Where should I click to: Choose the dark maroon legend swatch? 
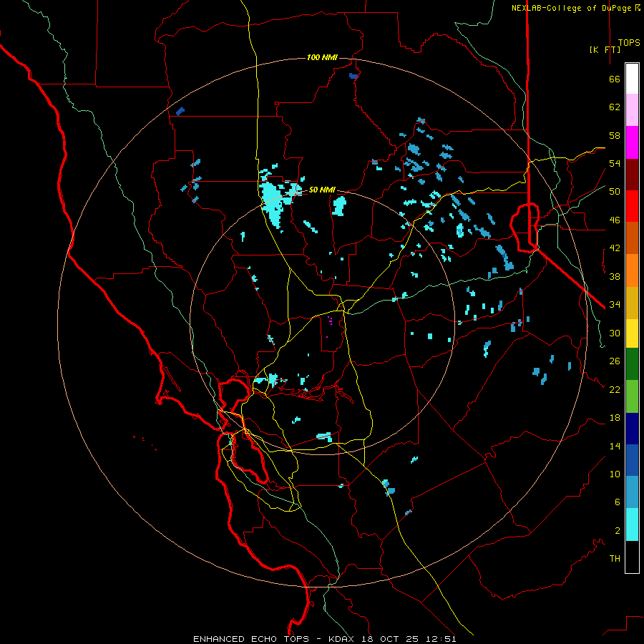tap(632, 174)
